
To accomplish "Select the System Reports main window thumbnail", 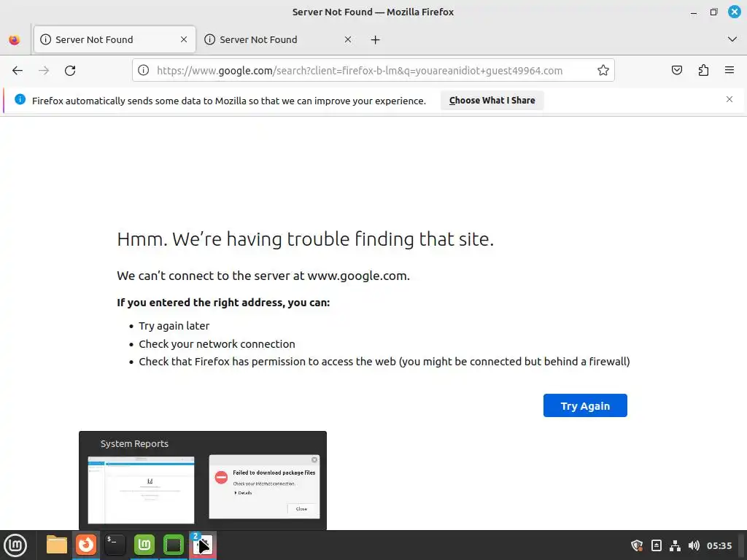I will pyautogui.click(x=141, y=490).
